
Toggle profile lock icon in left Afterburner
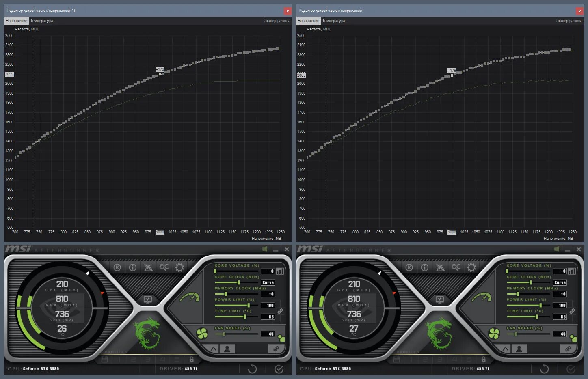[x=191, y=360]
